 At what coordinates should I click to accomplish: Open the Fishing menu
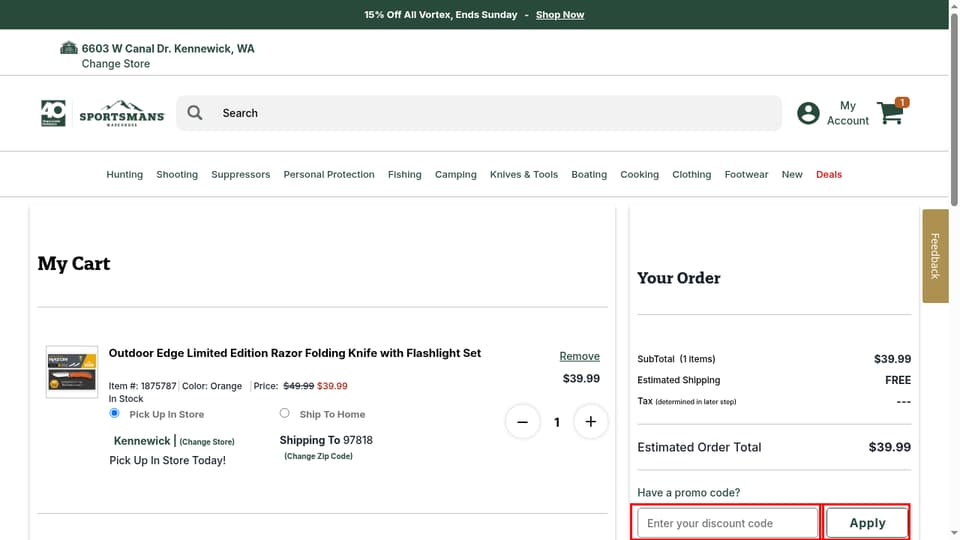tap(405, 174)
